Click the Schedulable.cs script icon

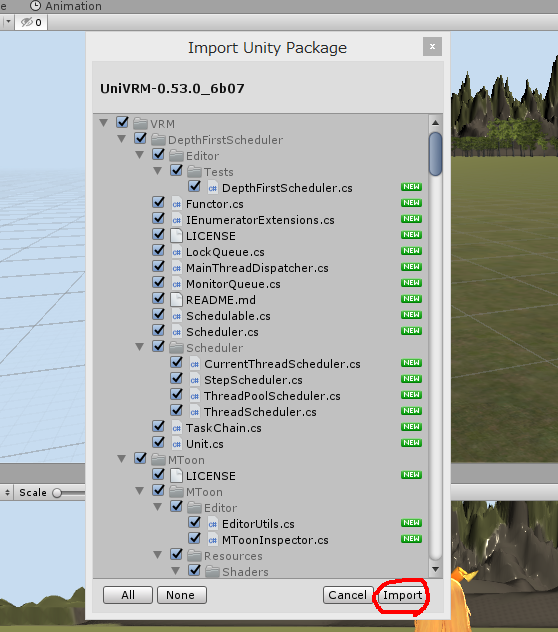(x=176, y=316)
